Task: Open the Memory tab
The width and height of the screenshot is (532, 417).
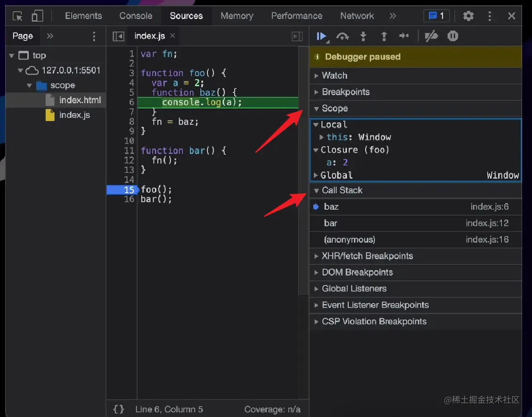Action: (x=237, y=16)
